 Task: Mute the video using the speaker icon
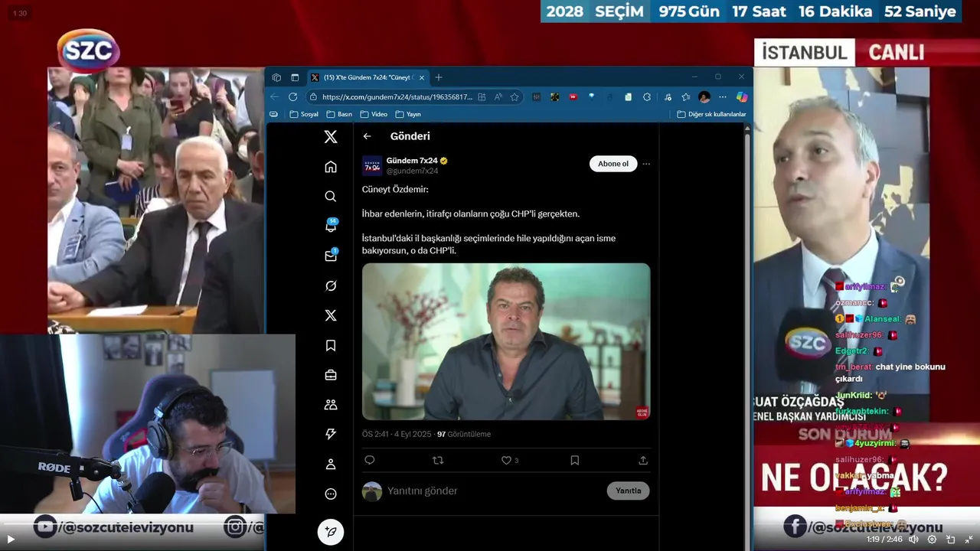click(x=913, y=539)
